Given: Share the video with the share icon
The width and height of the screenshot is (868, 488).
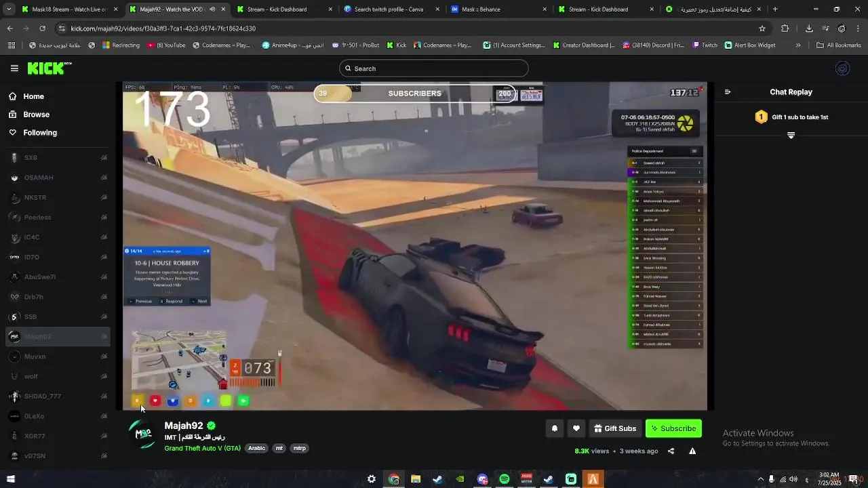Looking at the screenshot, I should tap(671, 451).
